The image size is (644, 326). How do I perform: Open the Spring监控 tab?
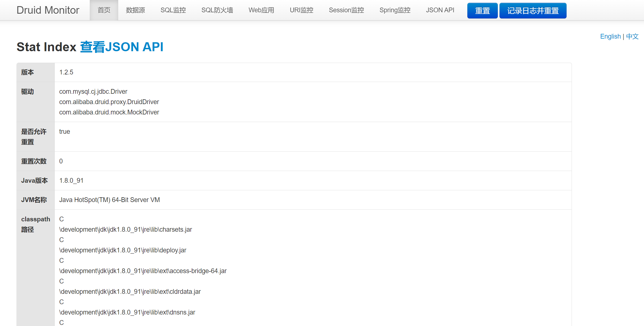[395, 10]
